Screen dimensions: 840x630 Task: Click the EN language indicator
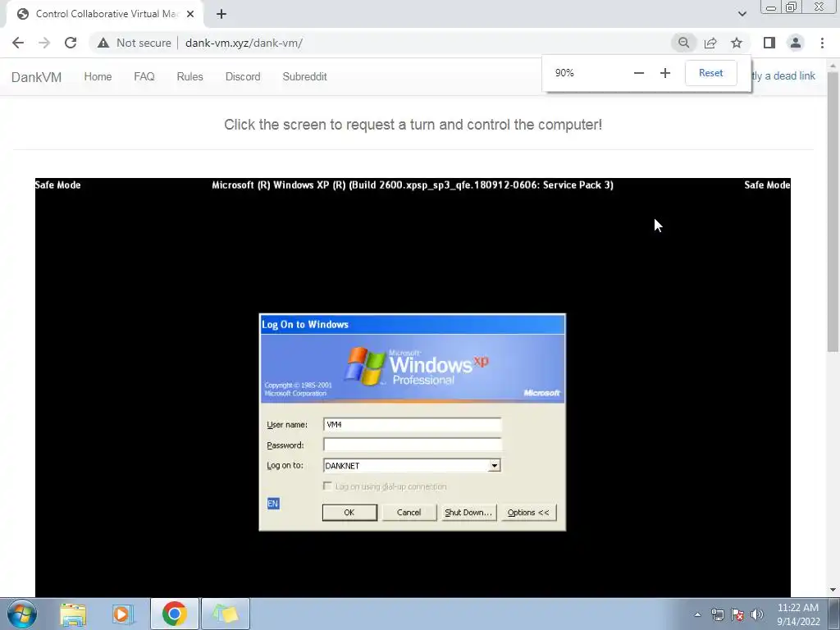[x=272, y=504]
